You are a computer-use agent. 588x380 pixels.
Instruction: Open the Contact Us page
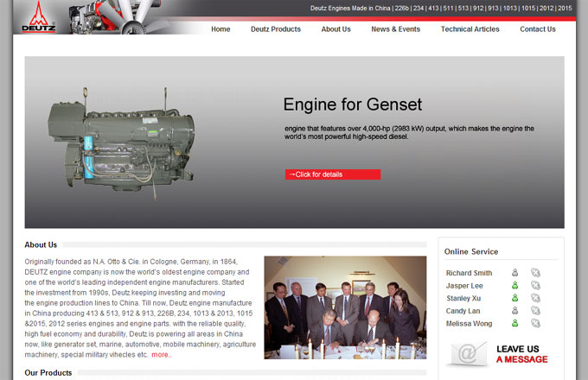538,29
